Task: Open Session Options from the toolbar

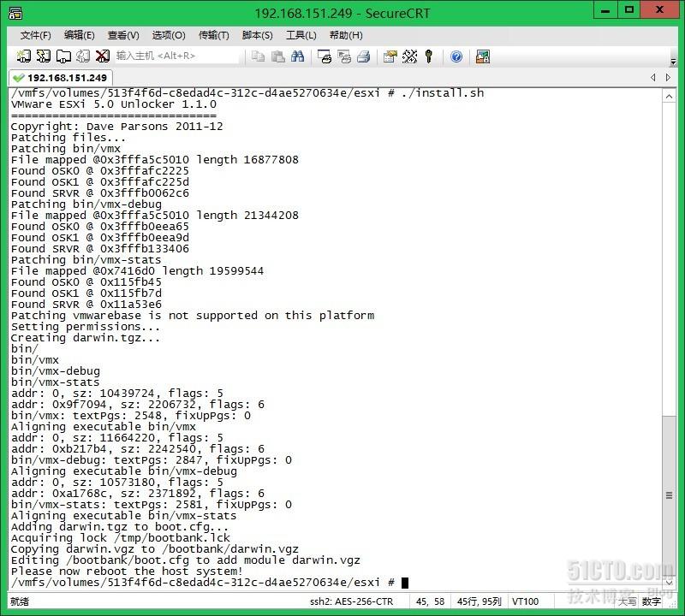Action: pyautogui.click(x=390, y=56)
